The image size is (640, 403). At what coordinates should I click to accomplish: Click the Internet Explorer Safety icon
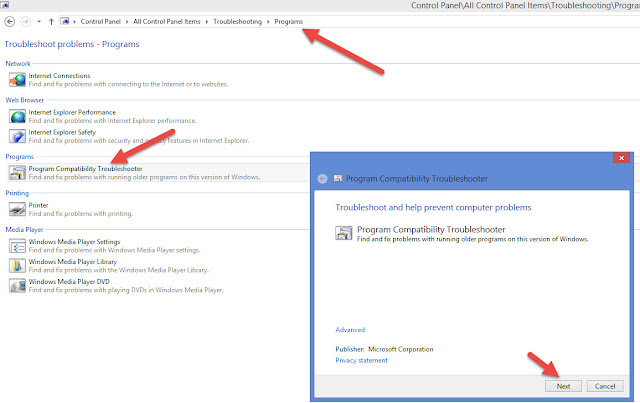pos(17,136)
